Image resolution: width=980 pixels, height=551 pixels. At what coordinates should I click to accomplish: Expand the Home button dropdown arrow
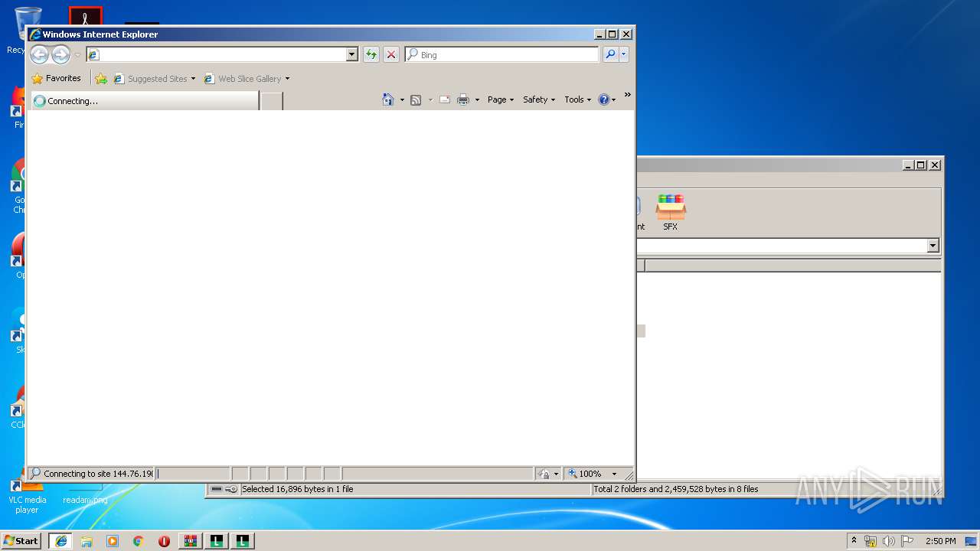pyautogui.click(x=402, y=99)
